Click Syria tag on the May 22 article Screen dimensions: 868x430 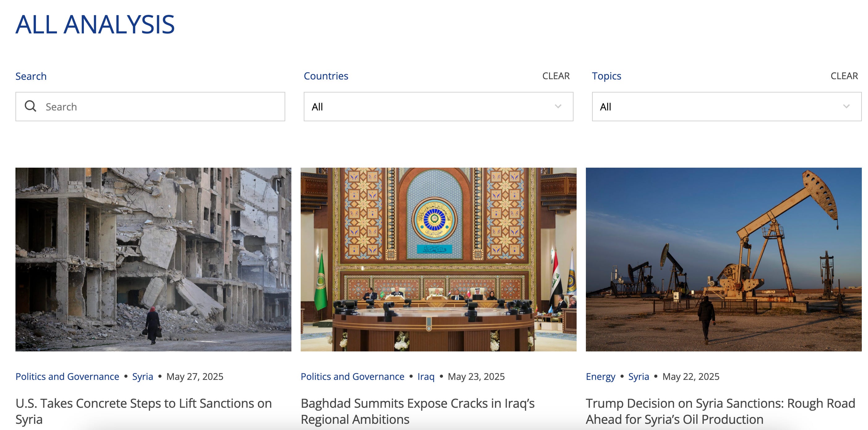pyautogui.click(x=638, y=376)
